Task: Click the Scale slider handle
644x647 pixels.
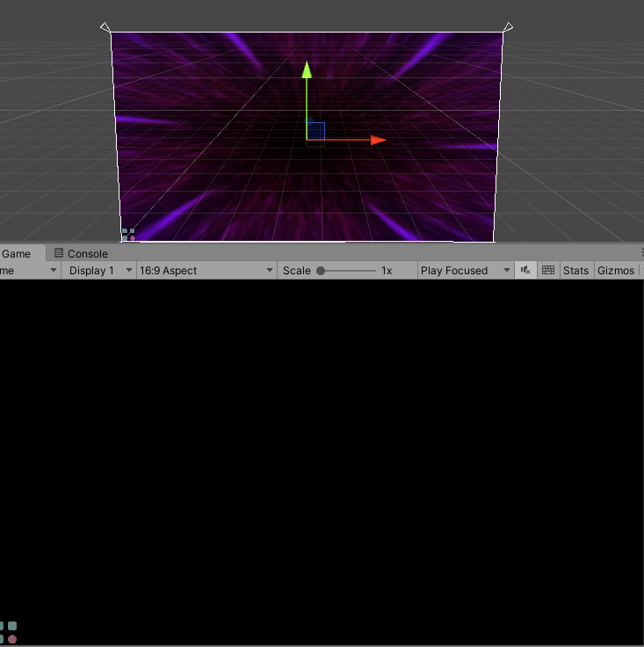Action: [321, 271]
